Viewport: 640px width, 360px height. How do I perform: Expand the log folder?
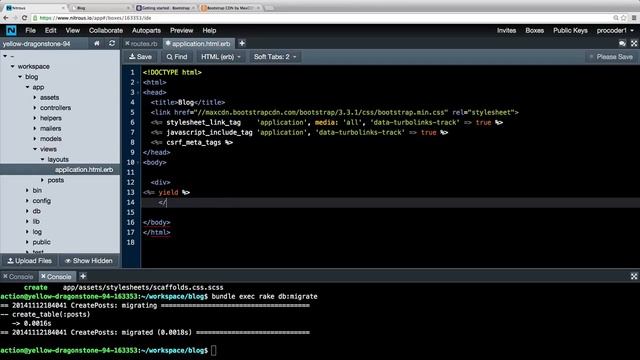tap(27, 232)
